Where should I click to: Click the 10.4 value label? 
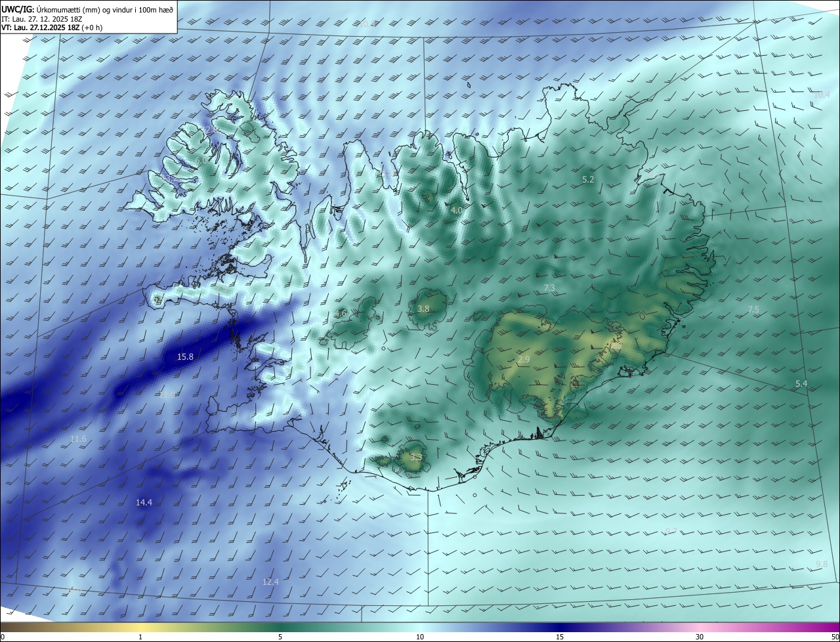822,95
